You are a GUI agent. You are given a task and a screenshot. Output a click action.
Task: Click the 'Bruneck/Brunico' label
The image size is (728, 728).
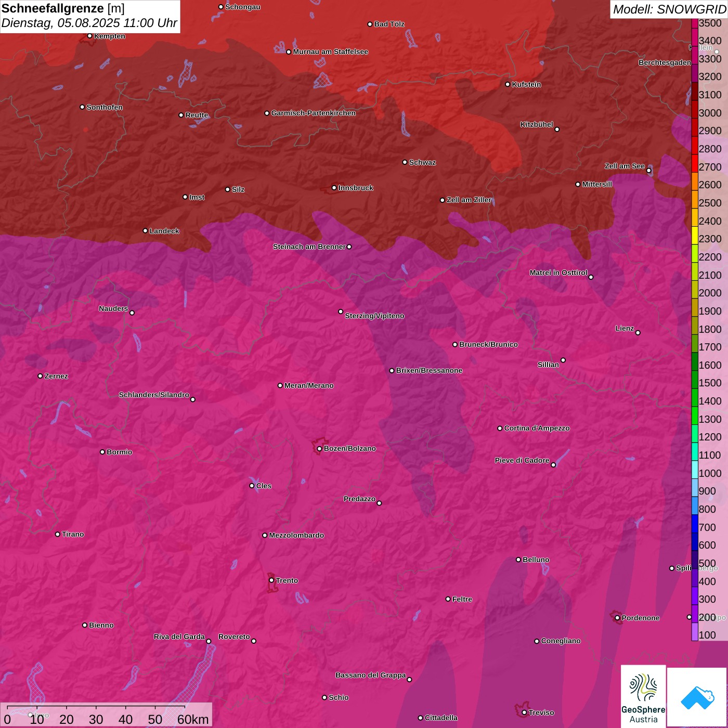[488, 344]
